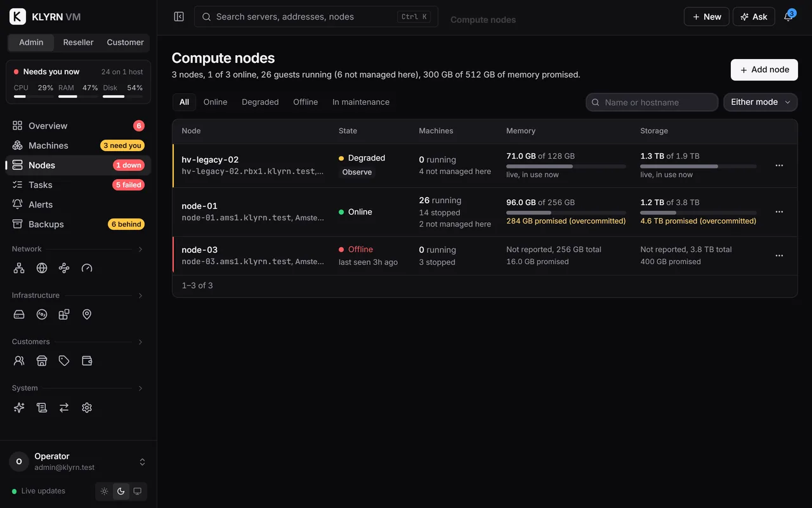Screen dimensions: 812x508
Task: Select the Customer role view
Action: click(x=125, y=43)
